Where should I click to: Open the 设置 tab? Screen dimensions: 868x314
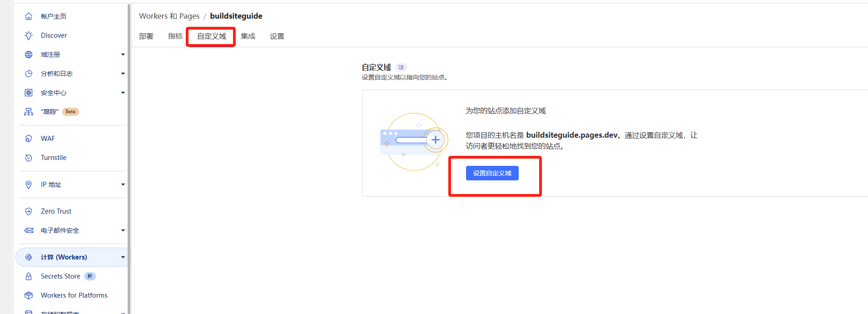tap(277, 36)
